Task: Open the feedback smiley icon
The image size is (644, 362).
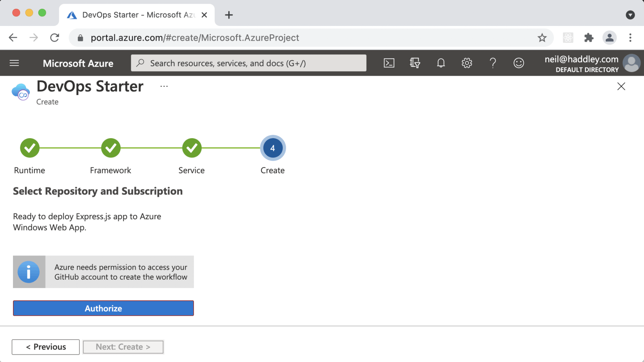Action: (518, 63)
